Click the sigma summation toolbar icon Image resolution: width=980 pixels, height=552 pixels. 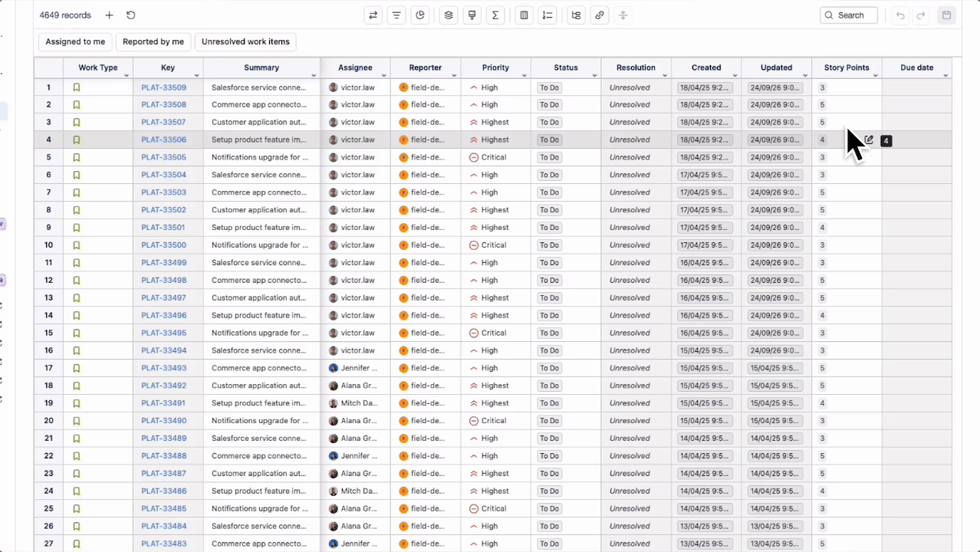click(x=495, y=15)
